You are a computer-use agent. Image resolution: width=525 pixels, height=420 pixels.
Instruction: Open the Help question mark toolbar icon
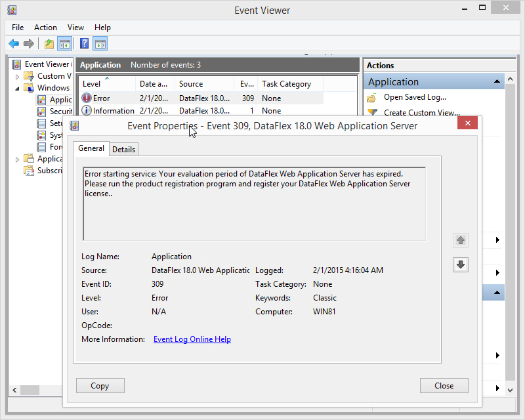(85, 43)
